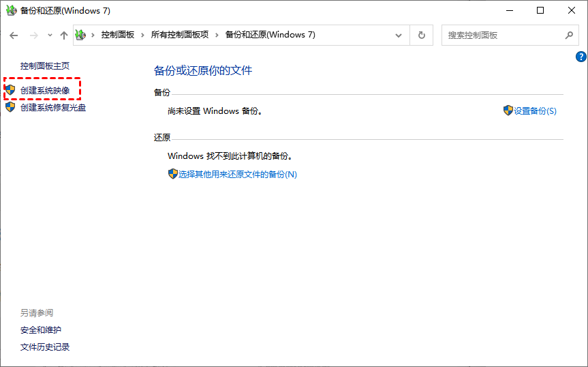Maximize the 备份和还原 window
Image resolution: width=588 pixels, height=367 pixels.
[540, 10]
